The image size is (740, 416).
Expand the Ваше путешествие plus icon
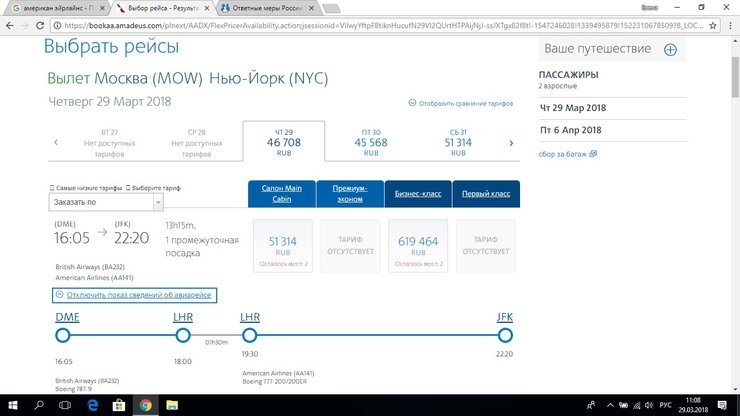670,49
